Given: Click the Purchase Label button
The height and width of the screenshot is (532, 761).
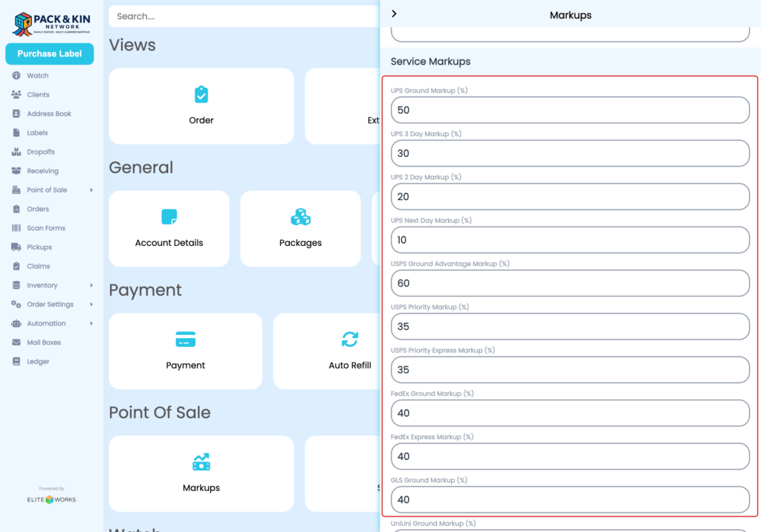Looking at the screenshot, I should [49, 53].
